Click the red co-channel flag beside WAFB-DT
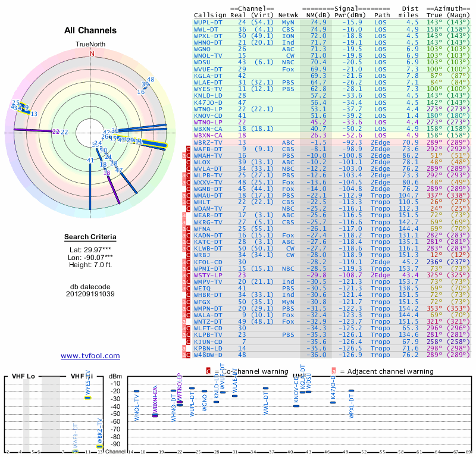Screen dimensions: 476x457 188,149
